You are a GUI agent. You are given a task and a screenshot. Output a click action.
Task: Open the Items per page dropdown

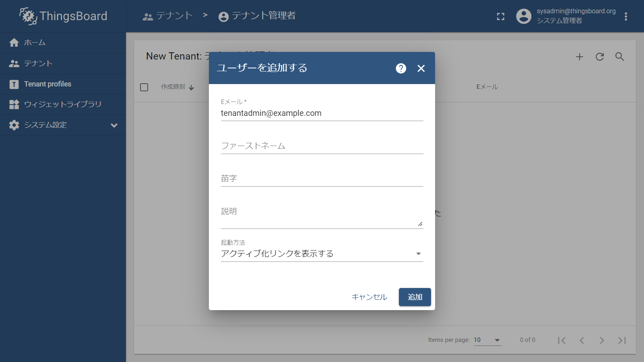487,340
